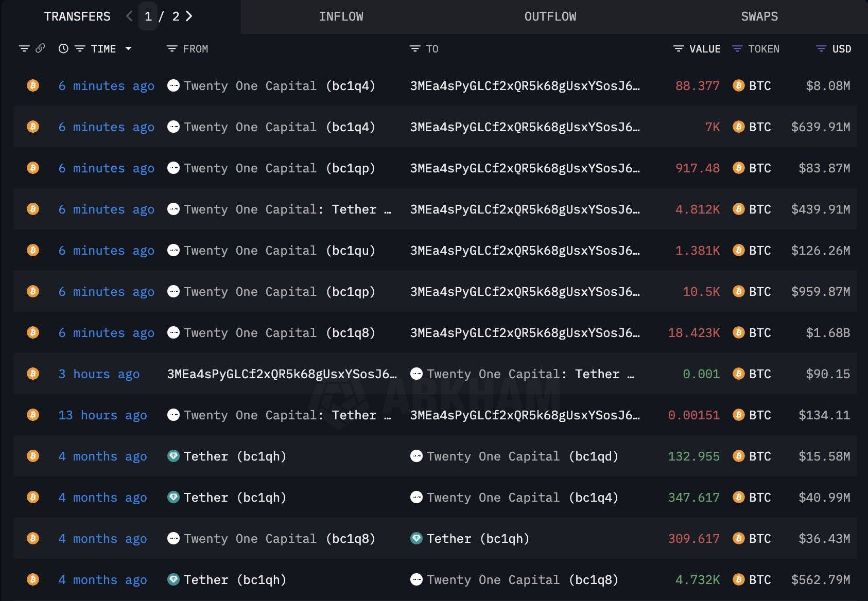Open the SWAPS tab
The width and height of the screenshot is (868, 601).
tap(759, 16)
